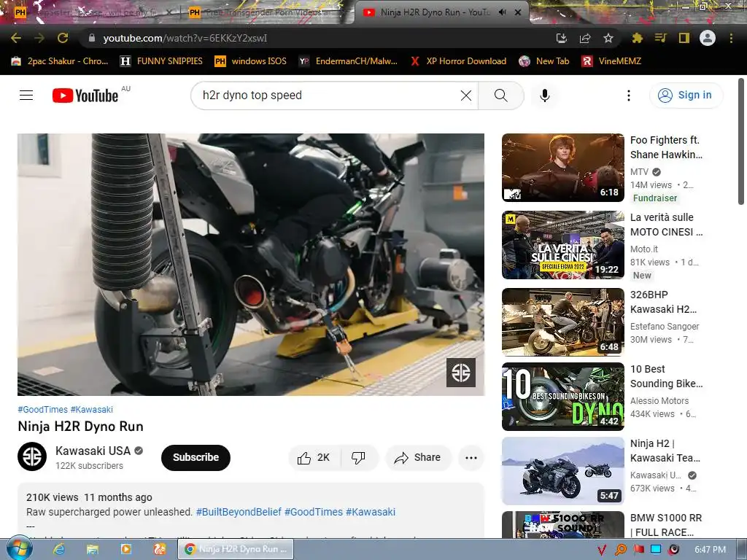Share the video with the Share button

[x=418, y=458]
